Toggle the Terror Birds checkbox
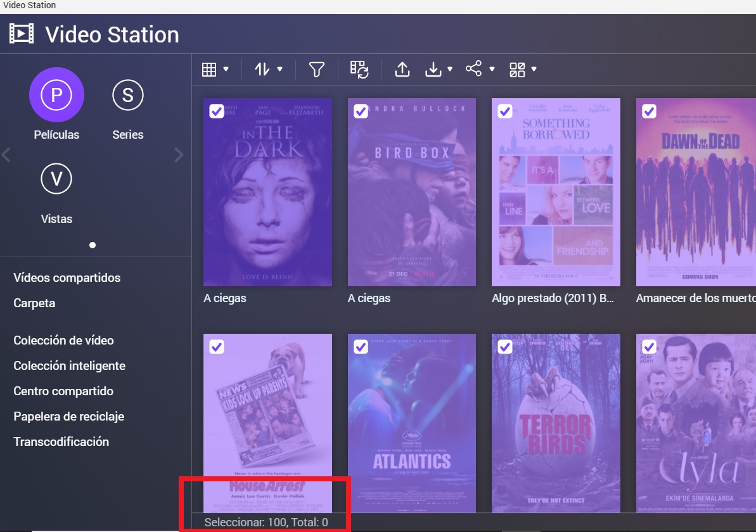Screen dimensions: 756x532 click(x=505, y=347)
